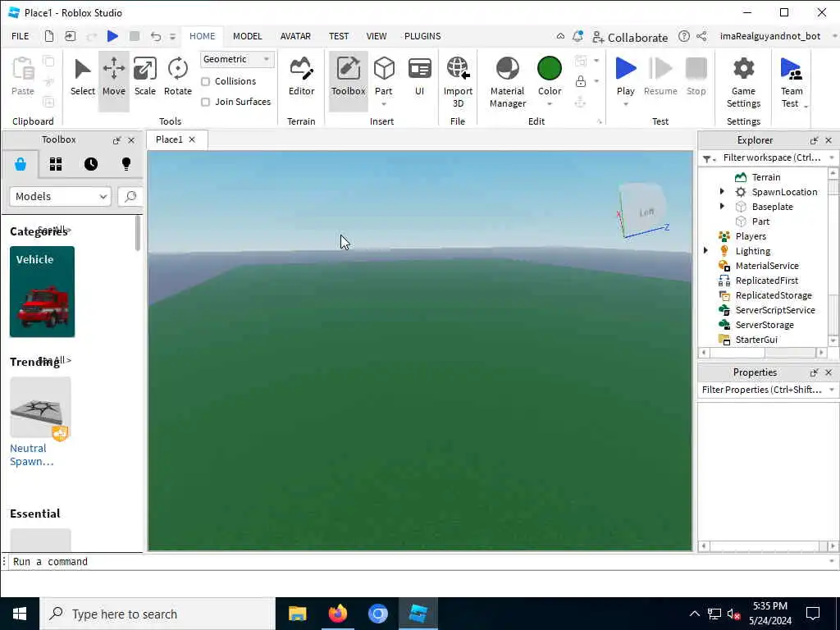Pick the Rotate tool
The image size is (840, 630).
click(x=177, y=78)
